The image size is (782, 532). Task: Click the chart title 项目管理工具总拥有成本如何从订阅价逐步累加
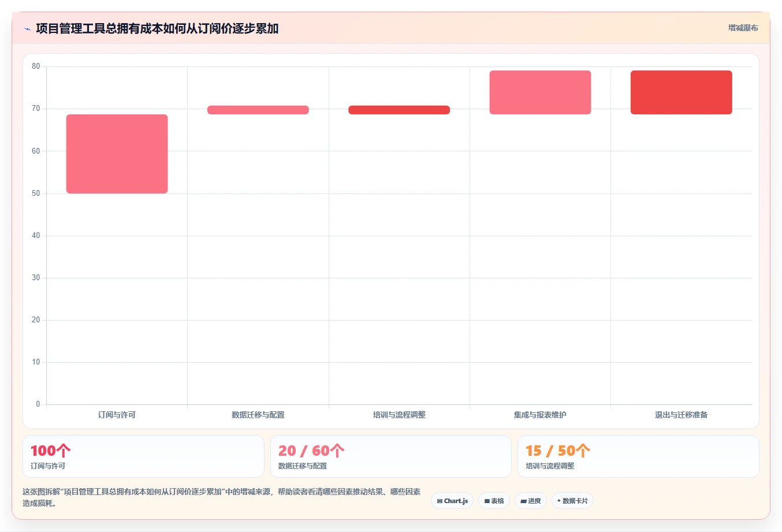pyautogui.click(x=157, y=28)
